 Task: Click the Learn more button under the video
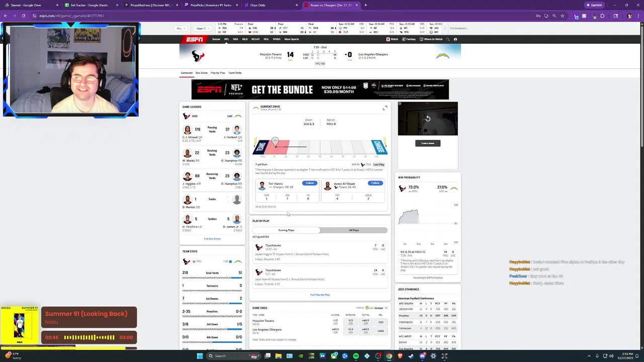click(x=428, y=143)
